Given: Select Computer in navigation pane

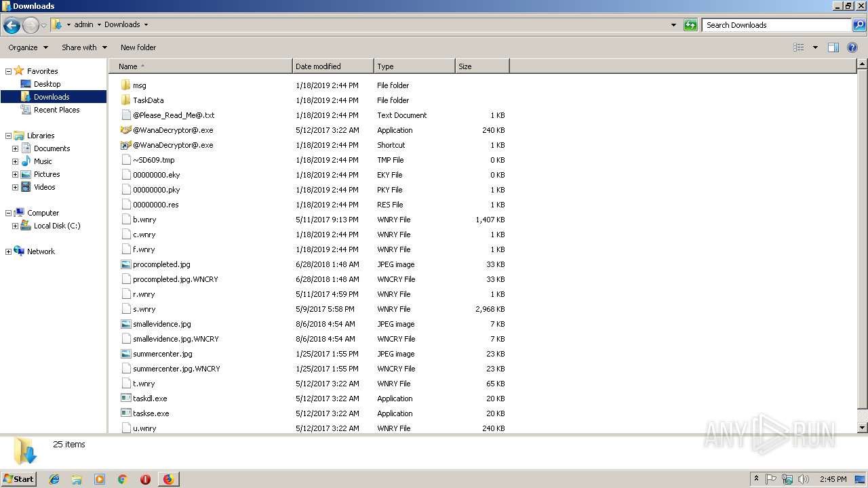Looking at the screenshot, I should pyautogui.click(x=43, y=213).
